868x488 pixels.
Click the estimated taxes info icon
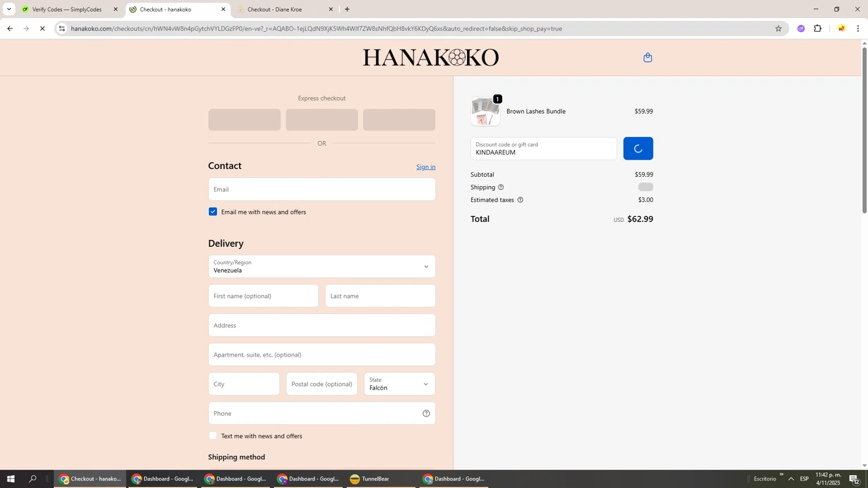(x=520, y=200)
